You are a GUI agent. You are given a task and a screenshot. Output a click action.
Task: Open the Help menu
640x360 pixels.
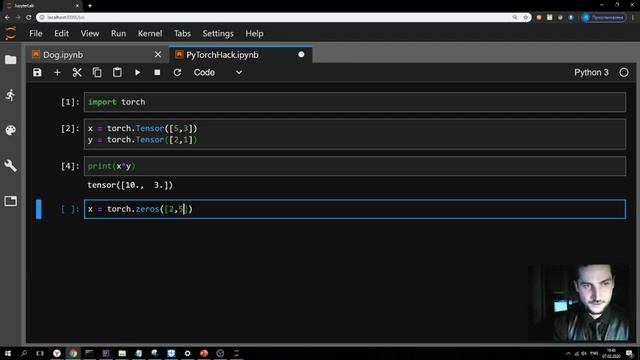click(x=254, y=33)
